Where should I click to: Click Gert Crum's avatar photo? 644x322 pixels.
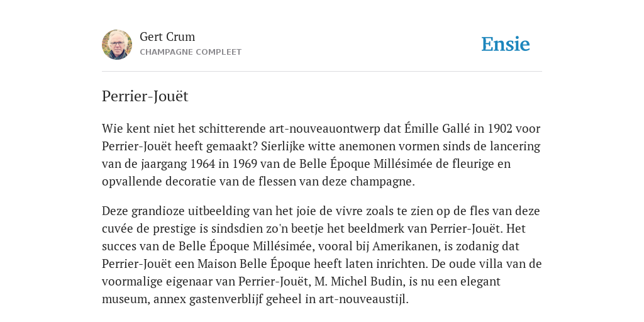click(117, 45)
